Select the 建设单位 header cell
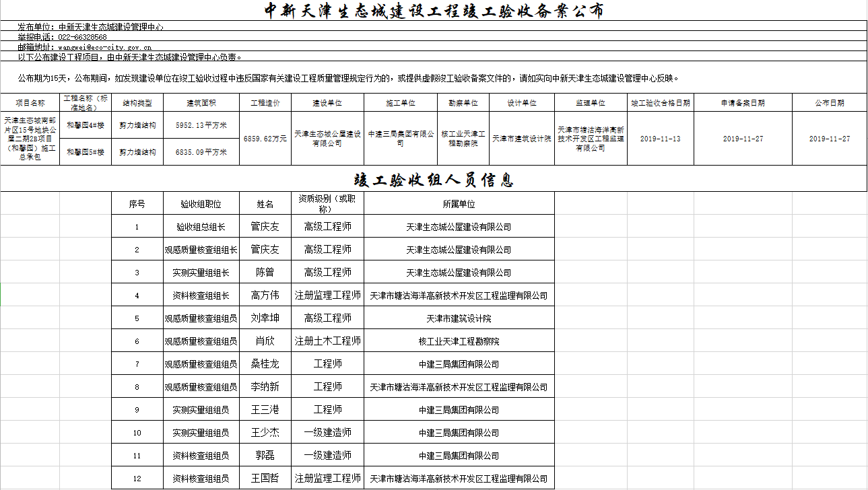Screen dimensions: 868x490 (x=327, y=103)
